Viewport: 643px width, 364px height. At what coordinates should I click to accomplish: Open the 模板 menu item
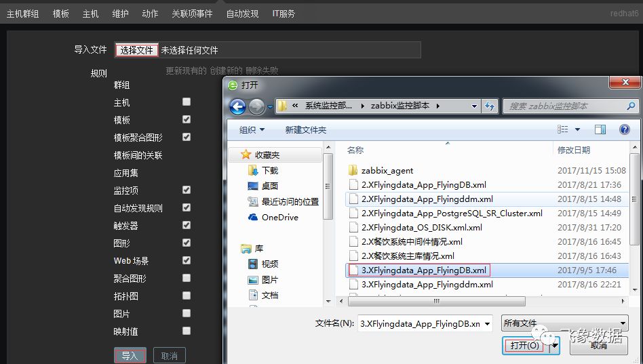(x=60, y=14)
